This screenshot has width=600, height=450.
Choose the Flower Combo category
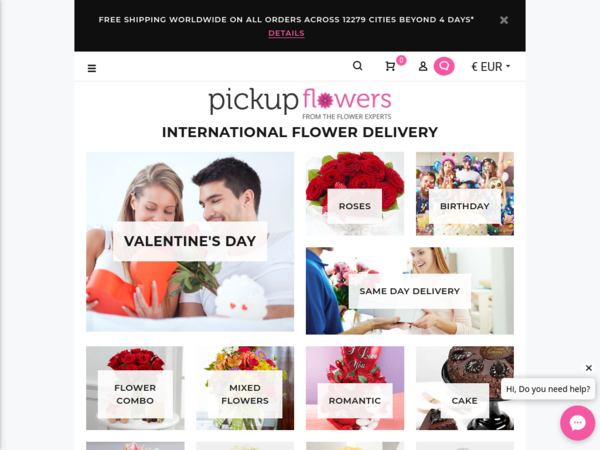pyautogui.click(x=135, y=388)
